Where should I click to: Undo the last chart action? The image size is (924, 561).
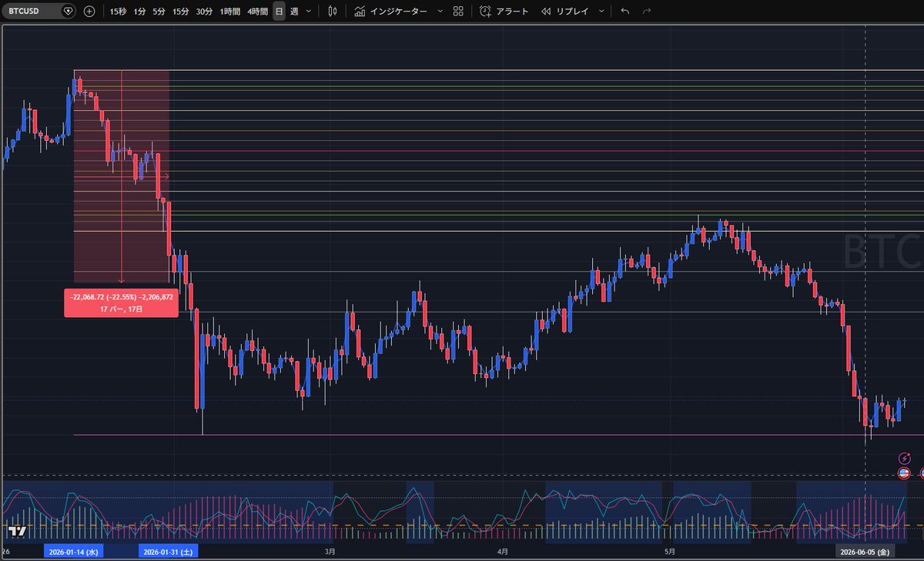click(x=624, y=12)
